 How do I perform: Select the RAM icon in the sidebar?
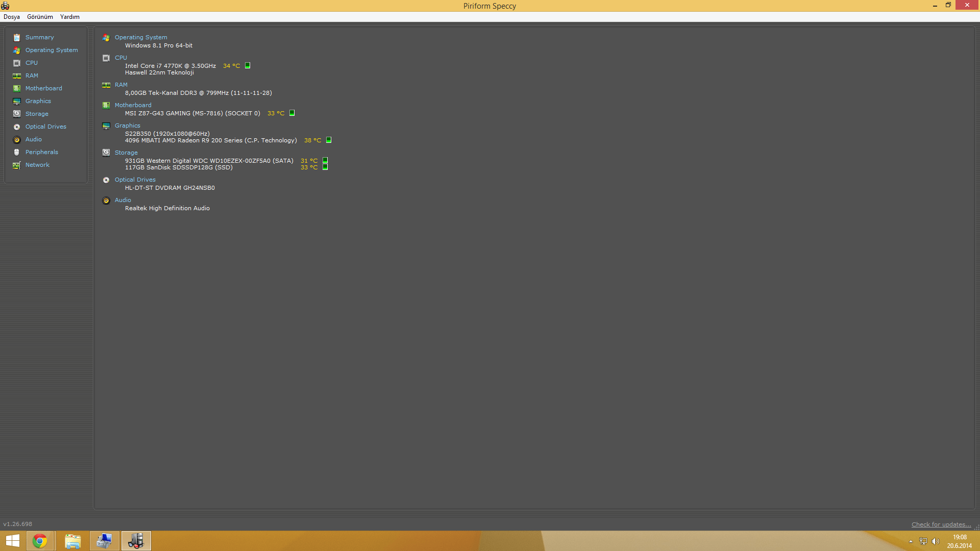point(17,76)
